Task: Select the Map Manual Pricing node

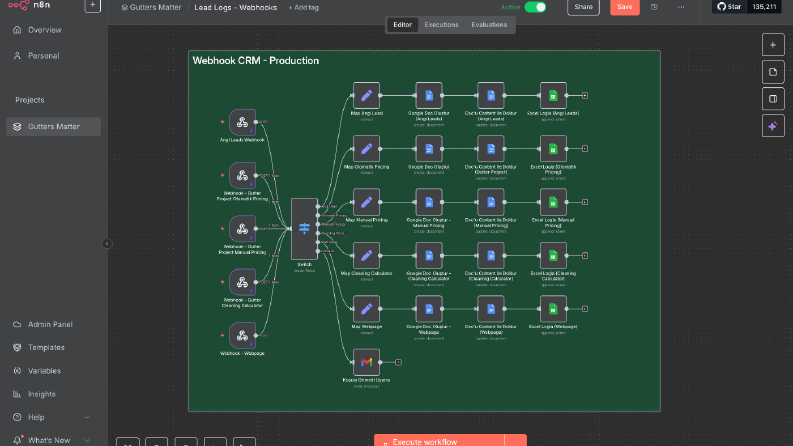Action: (366, 202)
